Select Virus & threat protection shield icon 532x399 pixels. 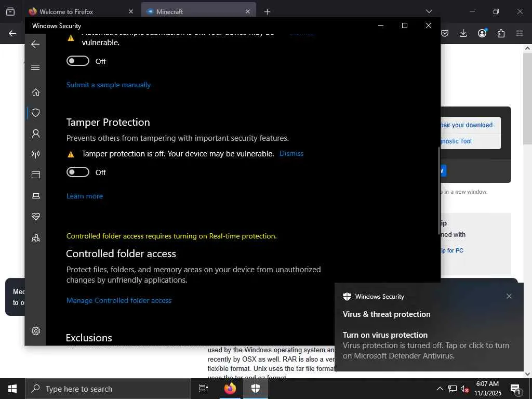click(36, 113)
